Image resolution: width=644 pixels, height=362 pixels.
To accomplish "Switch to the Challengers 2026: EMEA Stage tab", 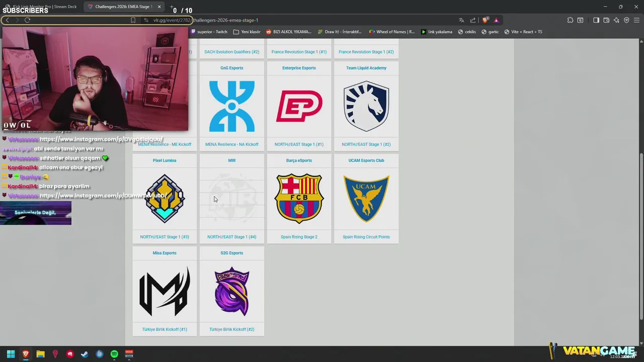I will click(123, 7).
